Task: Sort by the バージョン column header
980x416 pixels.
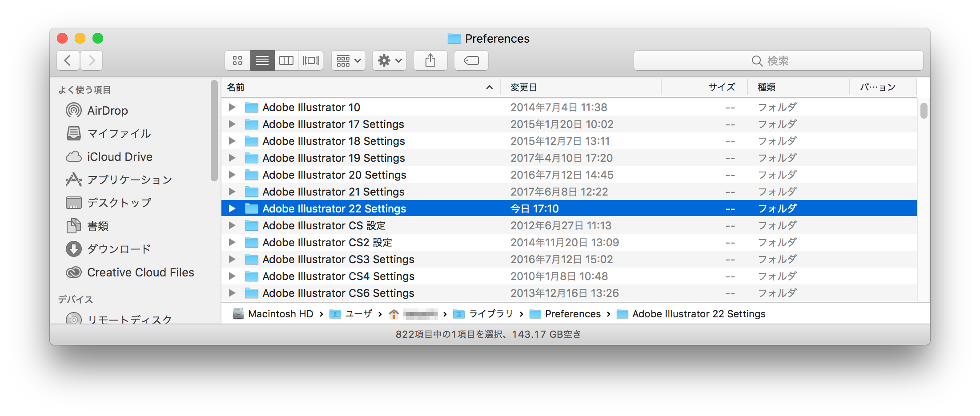Action: click(883, 87)
